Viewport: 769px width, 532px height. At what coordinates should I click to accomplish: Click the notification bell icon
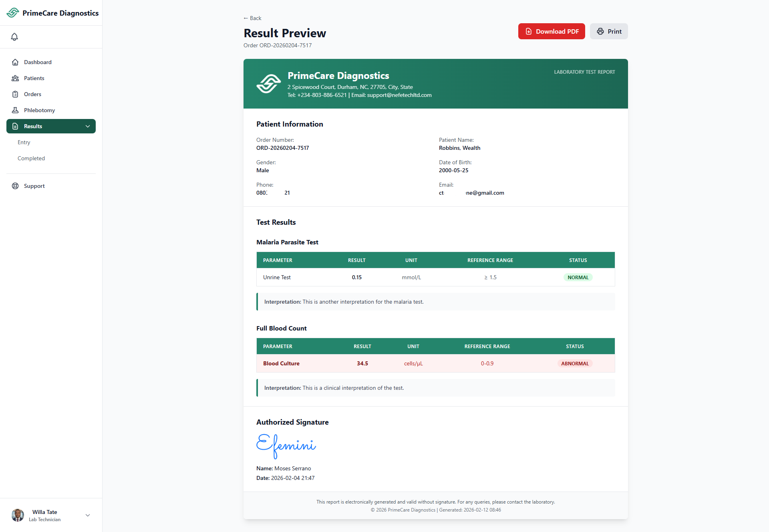(x=14, y=37)
